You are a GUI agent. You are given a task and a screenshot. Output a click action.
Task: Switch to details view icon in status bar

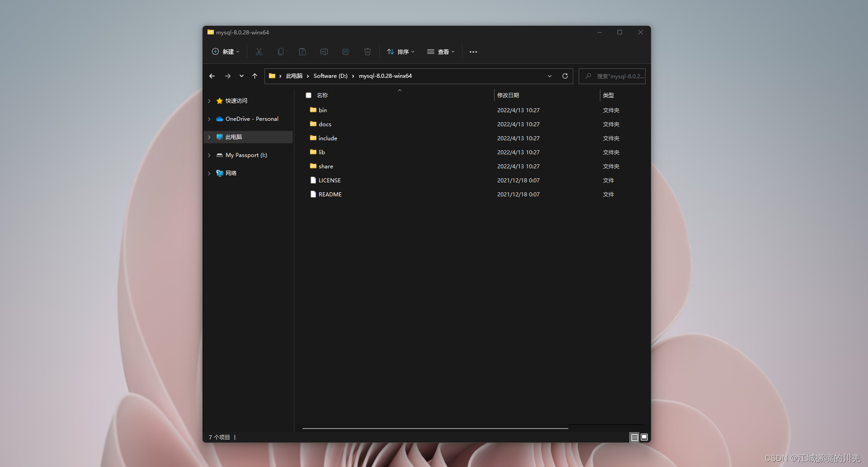point(635,437)
